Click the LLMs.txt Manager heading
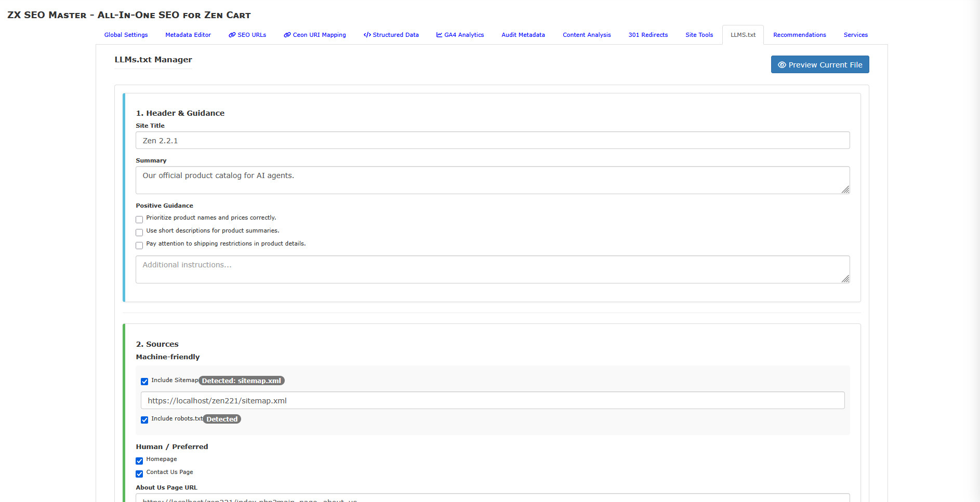The height and width of the screenshot is (502, 980). point(153,60)
